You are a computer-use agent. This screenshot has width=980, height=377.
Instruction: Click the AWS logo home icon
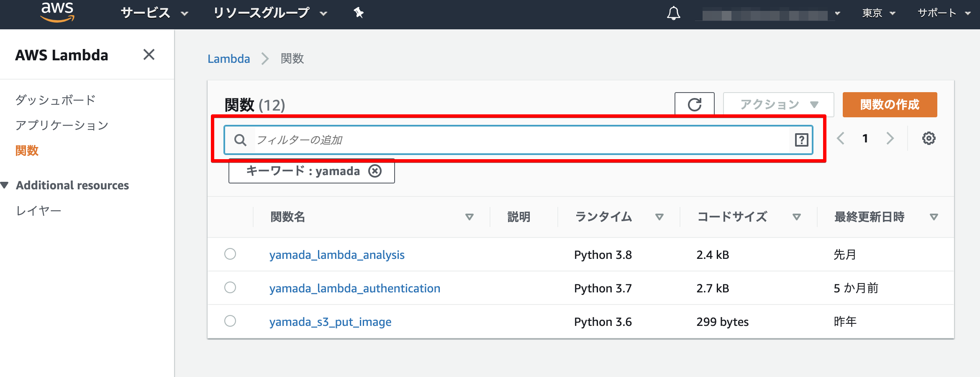57,12
